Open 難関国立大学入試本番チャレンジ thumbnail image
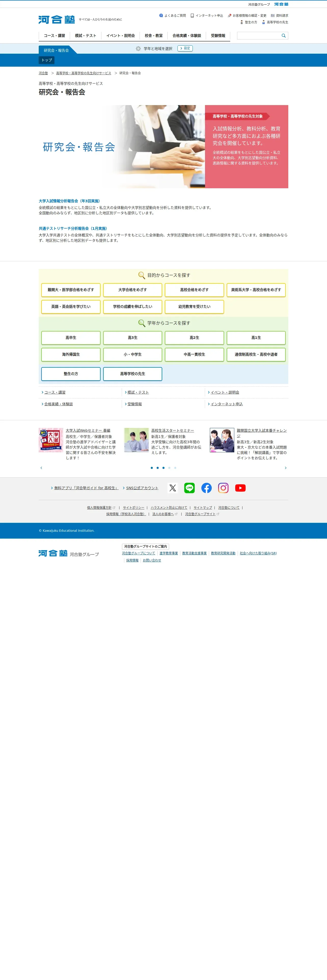The image size is (327, 980). (222, 440)
